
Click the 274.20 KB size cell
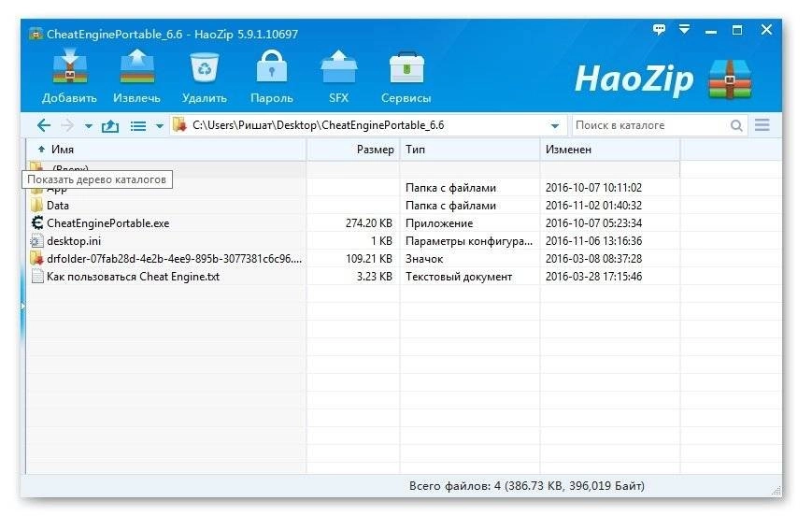pyautogui.click(x=369, y=223)
